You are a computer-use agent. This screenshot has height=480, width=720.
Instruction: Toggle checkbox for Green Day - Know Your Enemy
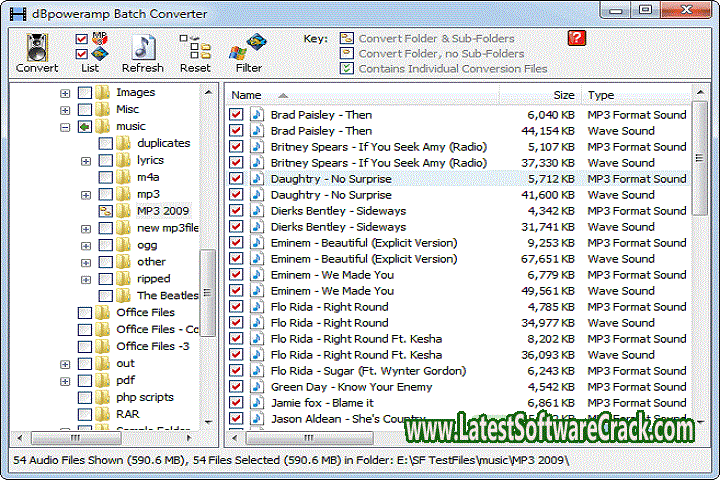237,387
